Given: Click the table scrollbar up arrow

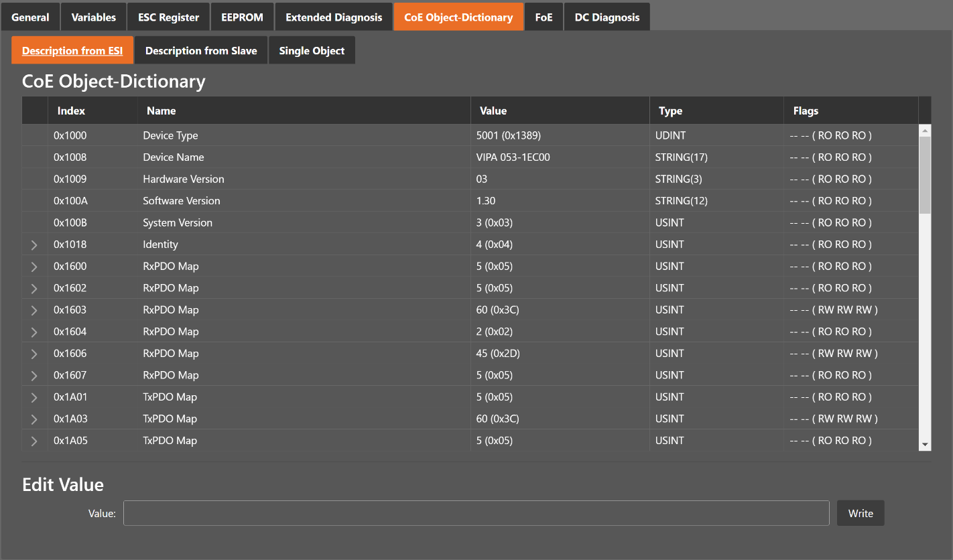Looking at the screenshot, I should tap(925, 131).
